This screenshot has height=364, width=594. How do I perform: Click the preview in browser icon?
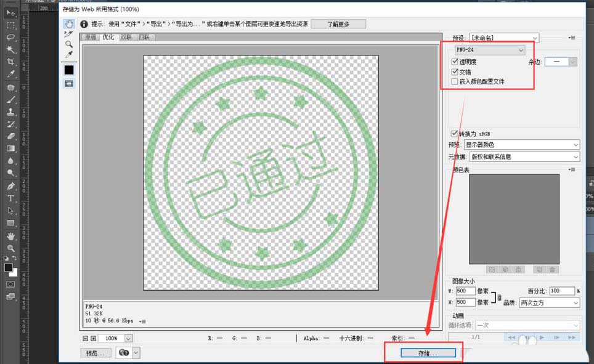coord(123,352)
